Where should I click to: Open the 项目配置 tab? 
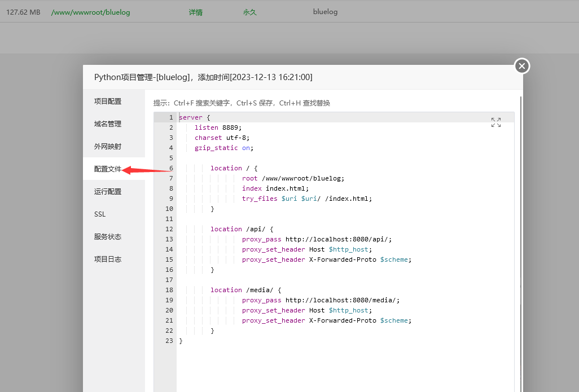pyautogui.click(x=108, y=102)
